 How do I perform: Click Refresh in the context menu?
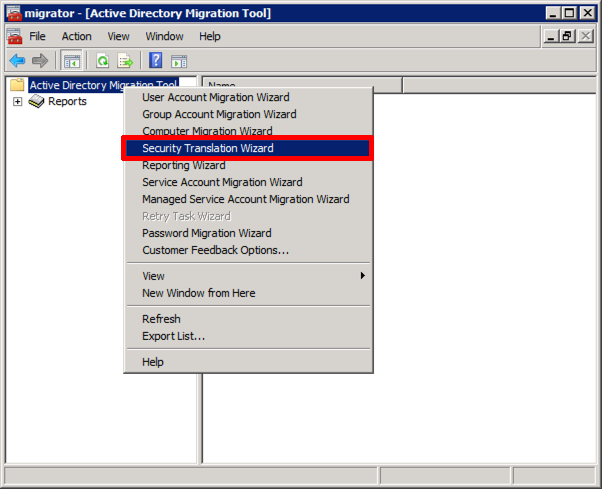pos(248,319)
